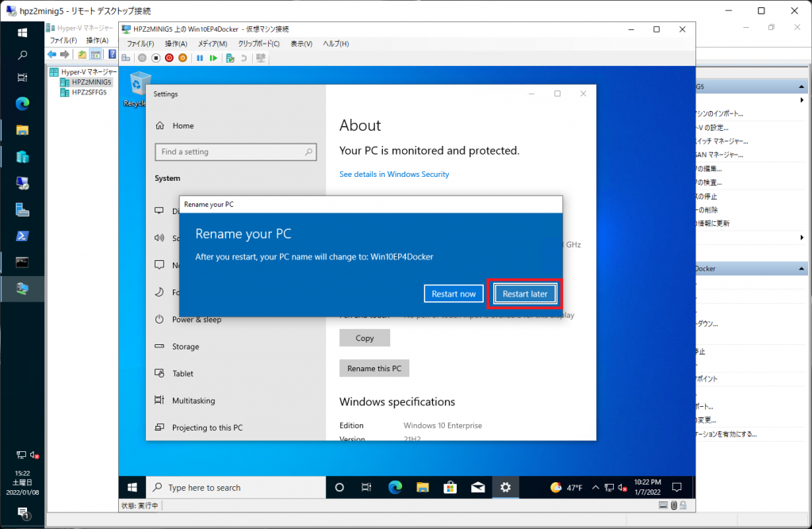Open File Explorer on host taskbar
This screenshot has width=812, height=529.
tap(22, 130)
